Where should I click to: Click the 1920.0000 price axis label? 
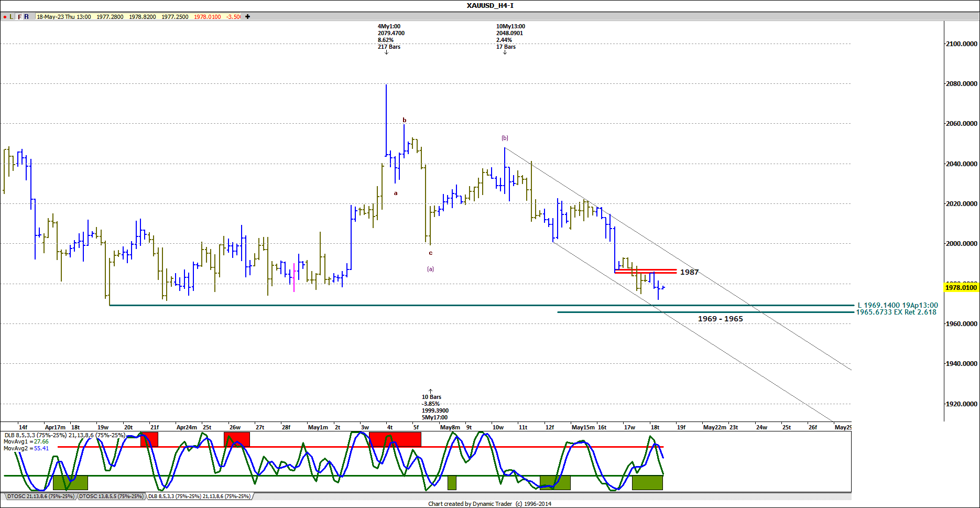click(x=962, y=404)
